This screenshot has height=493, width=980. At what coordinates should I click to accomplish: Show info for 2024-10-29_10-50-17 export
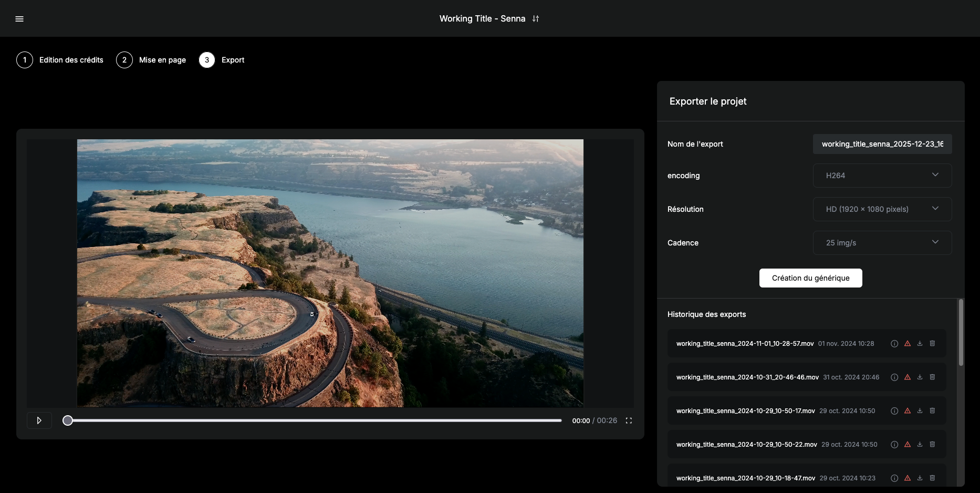894,411
